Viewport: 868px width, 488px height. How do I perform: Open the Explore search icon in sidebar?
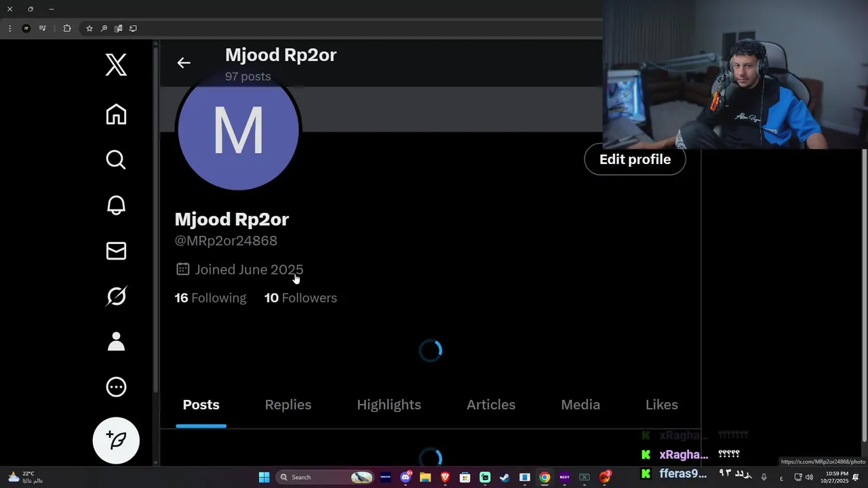pyautogui.click(x=116, y=160)
